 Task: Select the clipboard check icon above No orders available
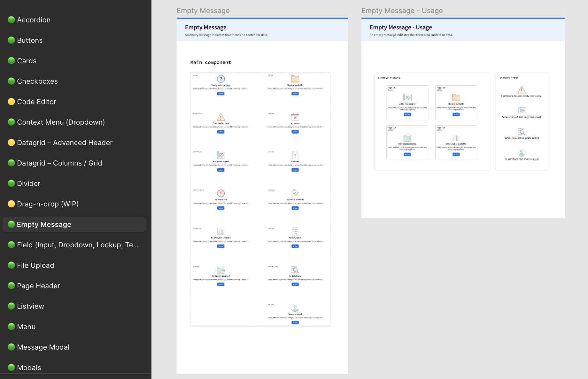pos(295,193)
